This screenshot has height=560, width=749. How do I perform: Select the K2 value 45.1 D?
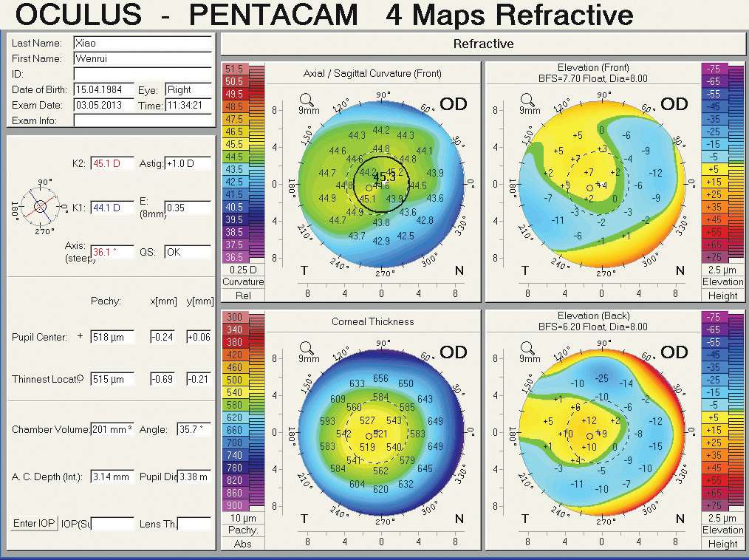(112, 163)
